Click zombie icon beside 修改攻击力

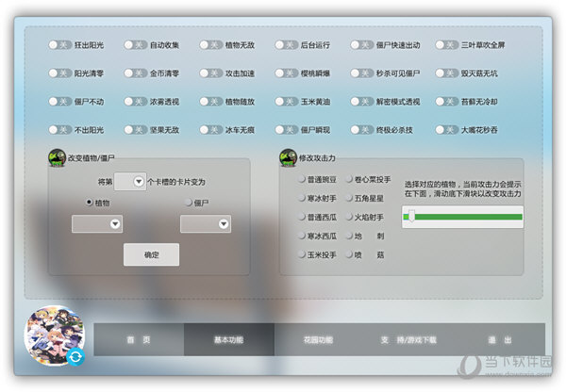[x=288, y=158]
